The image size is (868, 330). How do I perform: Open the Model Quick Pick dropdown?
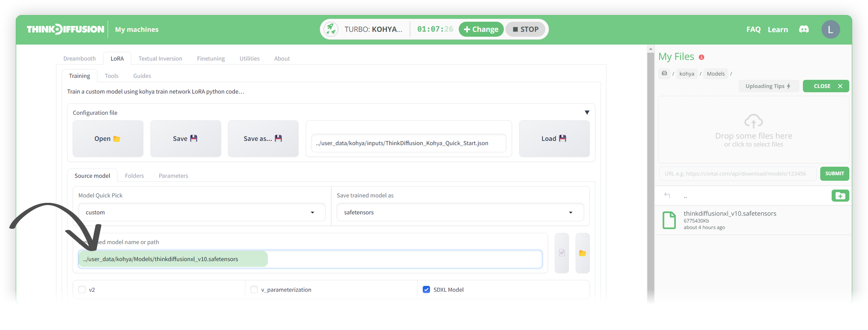(x=202, y=213)
